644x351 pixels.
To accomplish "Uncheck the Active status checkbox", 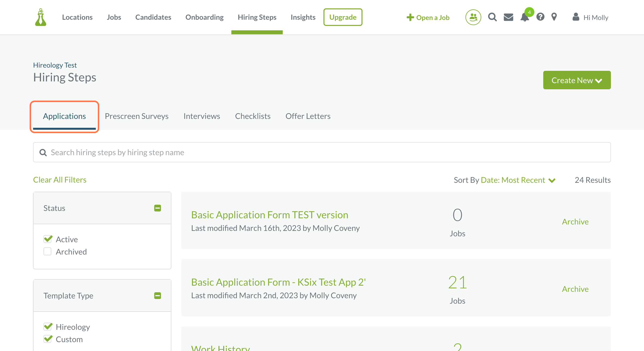I will (x=47, y=239).
